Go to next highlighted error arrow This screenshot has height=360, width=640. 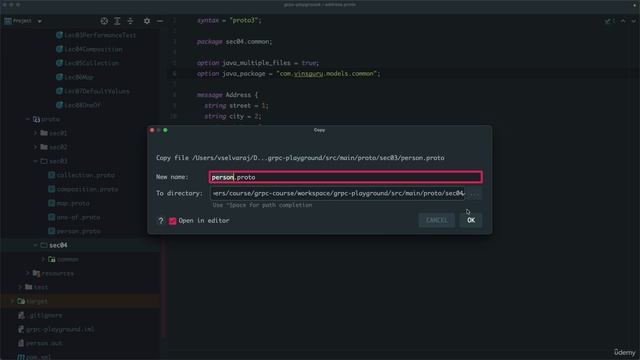633,21
